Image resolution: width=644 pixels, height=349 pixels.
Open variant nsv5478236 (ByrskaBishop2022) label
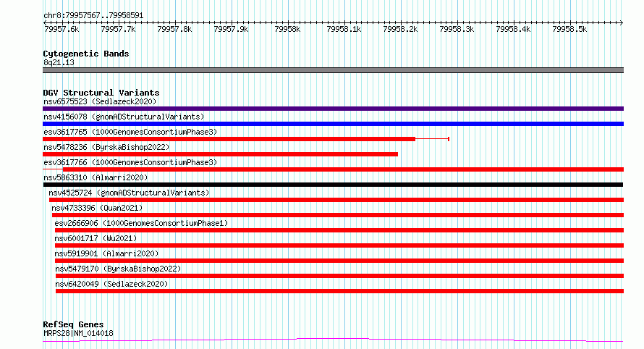106,147
